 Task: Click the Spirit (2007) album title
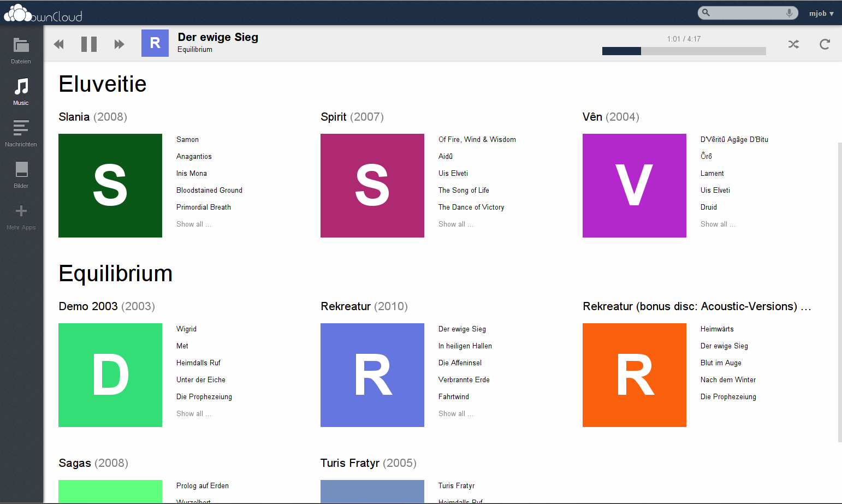tap(352, 117)
